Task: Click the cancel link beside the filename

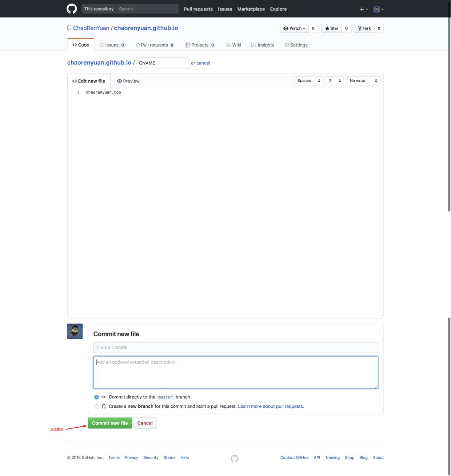Action: 203,63
